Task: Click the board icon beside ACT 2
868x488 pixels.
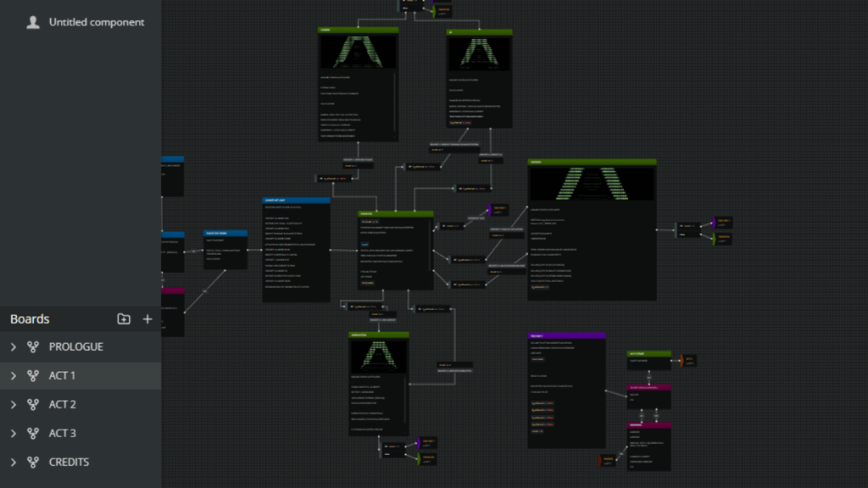Action: coord(33,404)
